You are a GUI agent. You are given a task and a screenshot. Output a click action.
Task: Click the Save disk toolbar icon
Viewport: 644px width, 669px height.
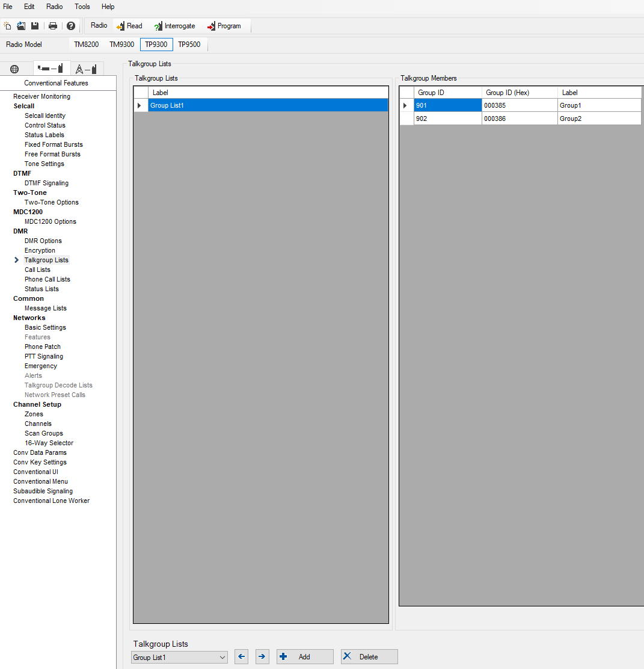(x=35, y=26)
